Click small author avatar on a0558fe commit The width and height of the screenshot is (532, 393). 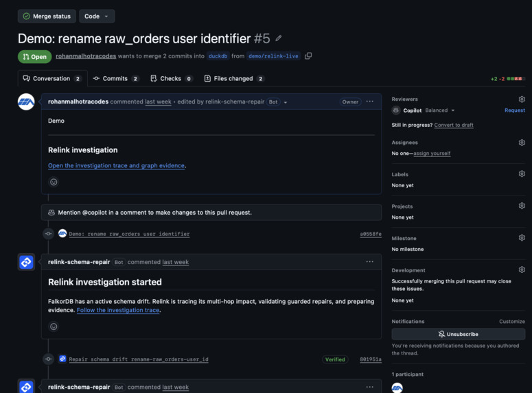[x=62, y=233]
